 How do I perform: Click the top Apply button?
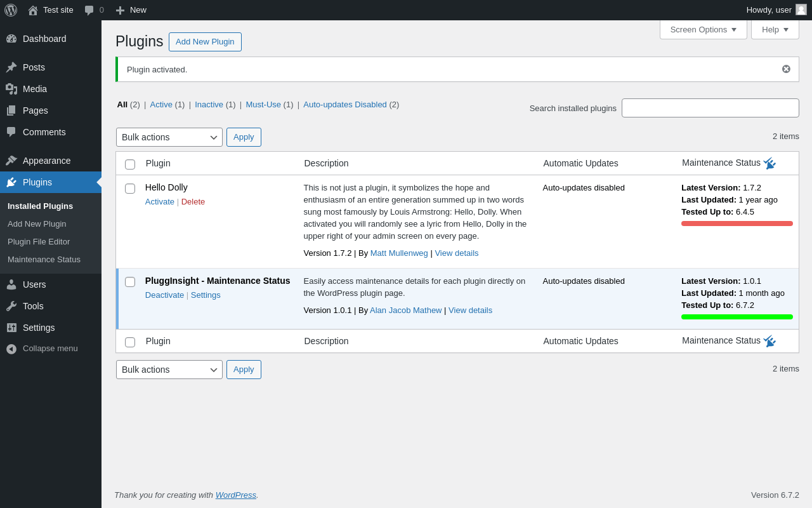(x=244, y=137)
